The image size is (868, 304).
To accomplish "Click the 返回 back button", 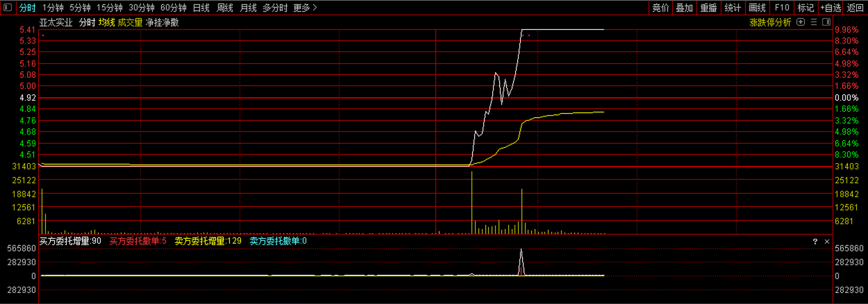I will [855, 8].
